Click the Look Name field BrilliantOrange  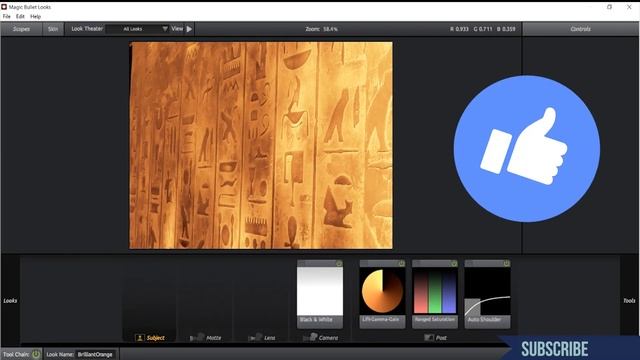tap(96, 354)
